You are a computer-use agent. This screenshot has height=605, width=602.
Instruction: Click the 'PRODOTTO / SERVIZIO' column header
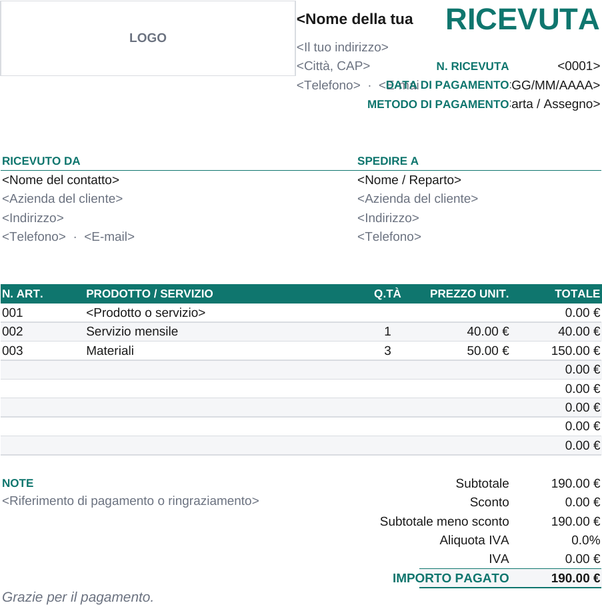click(x=149, y=294)
